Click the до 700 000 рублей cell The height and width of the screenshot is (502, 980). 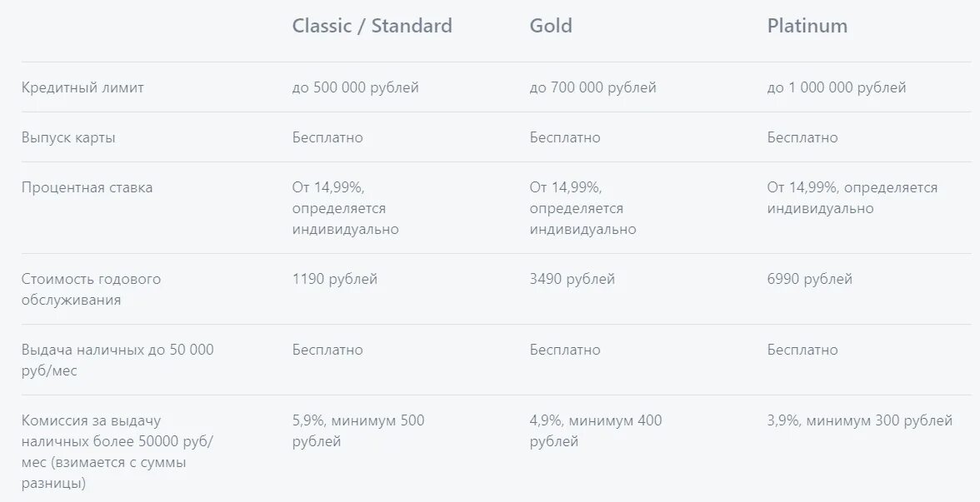pos(592,87)
